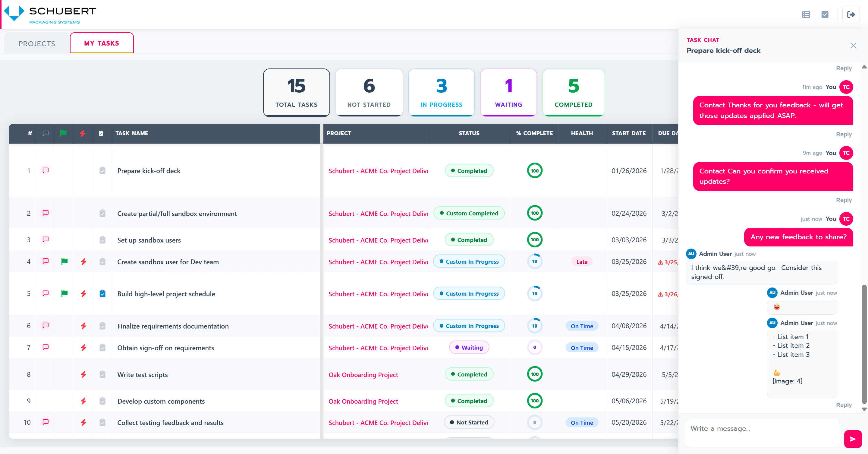Sort by lightning priority column header
The height and width of the screenshot is (454, 868).
click(x=82, y=133)
